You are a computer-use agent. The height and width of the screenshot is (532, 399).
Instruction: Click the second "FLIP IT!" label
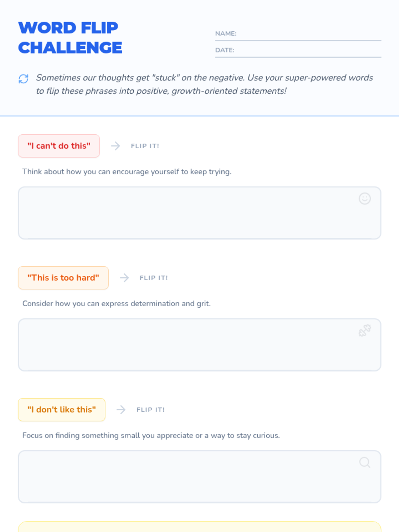coord(154,278)
